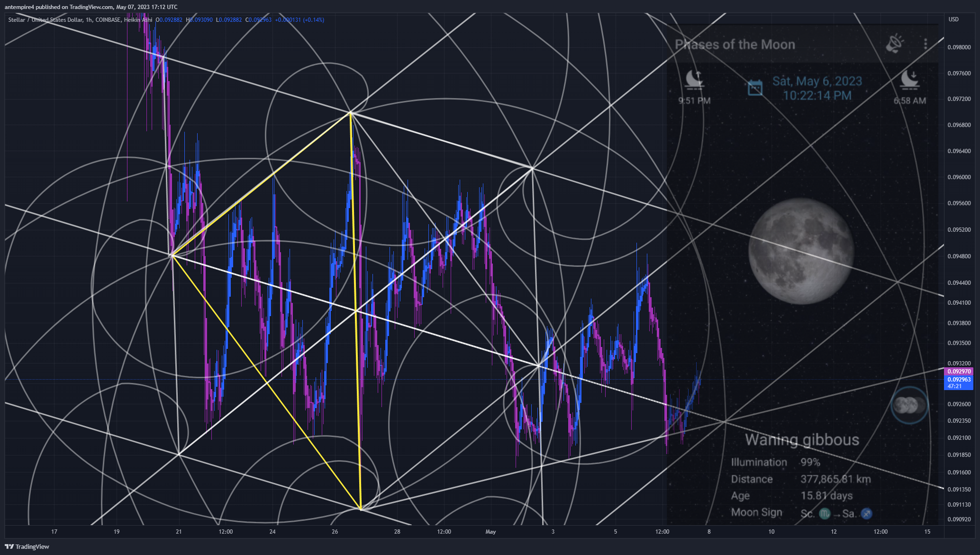Click date 26 on the time axis
Image resolution: width=980 pixels, height=555 pixels.
click(335, 532)
